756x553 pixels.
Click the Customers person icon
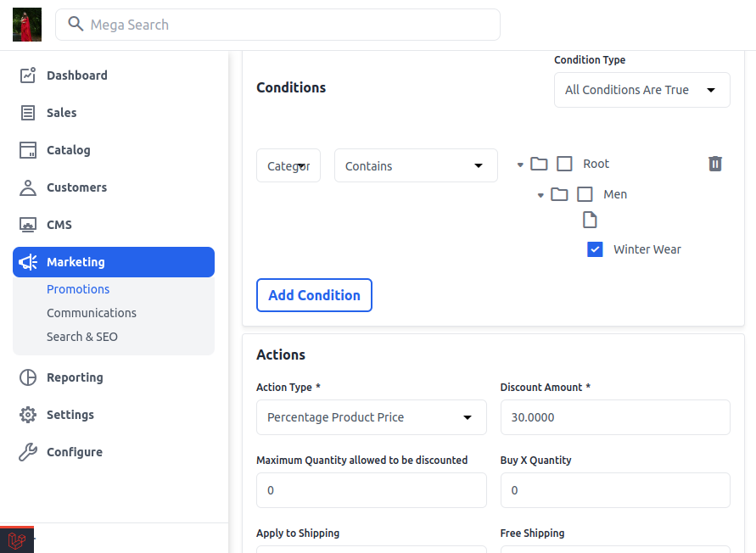[28, 187]
